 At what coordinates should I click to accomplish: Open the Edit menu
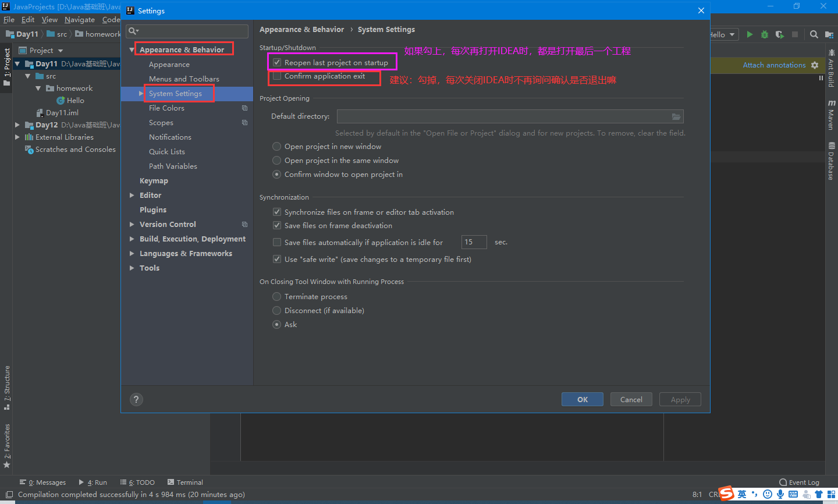[28, 19]
